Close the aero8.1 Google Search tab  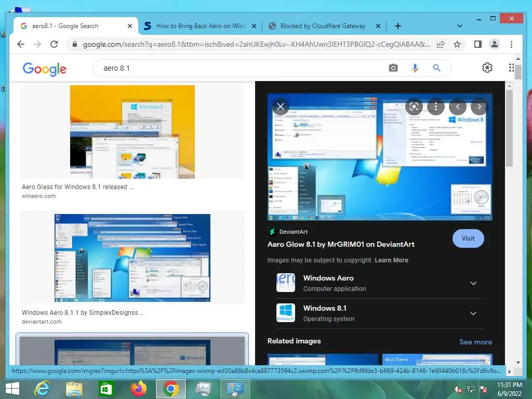(129, 26)
